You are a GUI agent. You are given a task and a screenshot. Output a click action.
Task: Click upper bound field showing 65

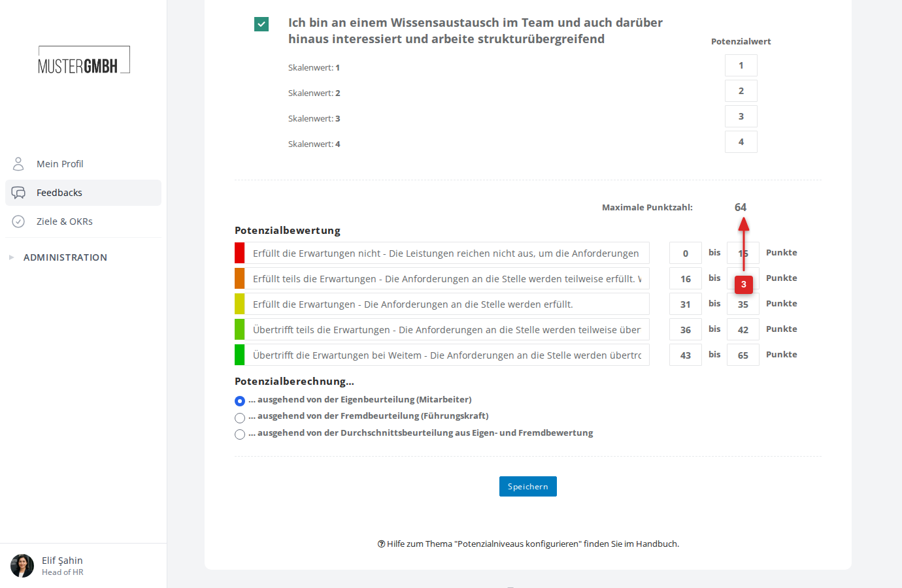[743, 355]
